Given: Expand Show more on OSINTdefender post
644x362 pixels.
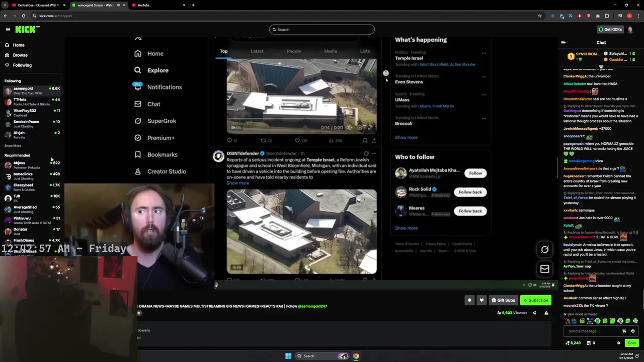Looking at the screenshot, I should click(237, 183).
